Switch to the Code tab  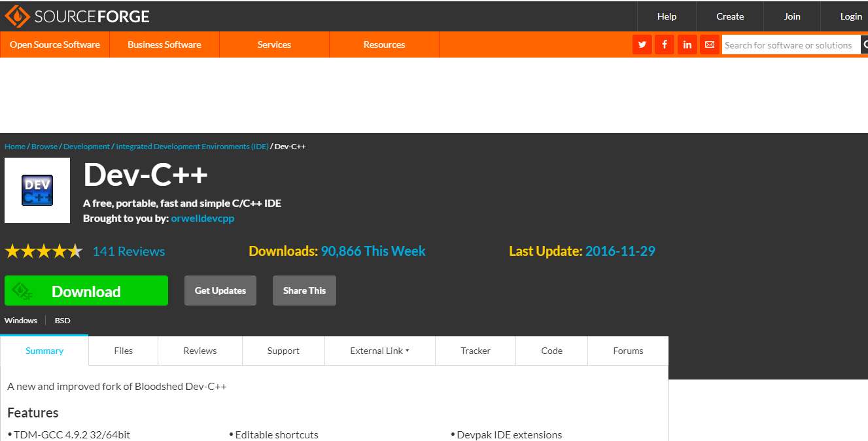(x=551, y=351)
